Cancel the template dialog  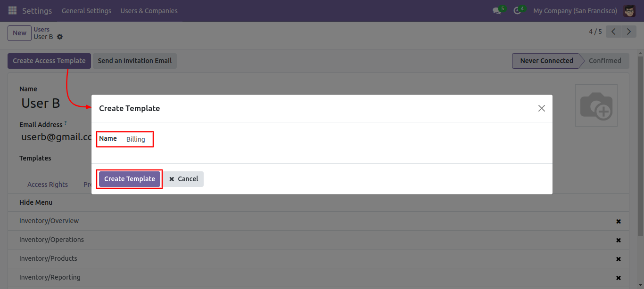click(184, 179)
